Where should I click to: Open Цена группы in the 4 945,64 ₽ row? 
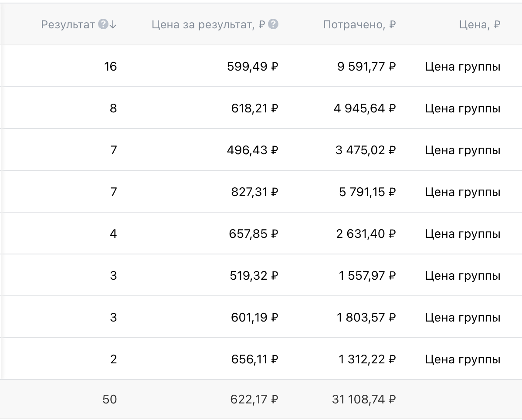point(462,108)
